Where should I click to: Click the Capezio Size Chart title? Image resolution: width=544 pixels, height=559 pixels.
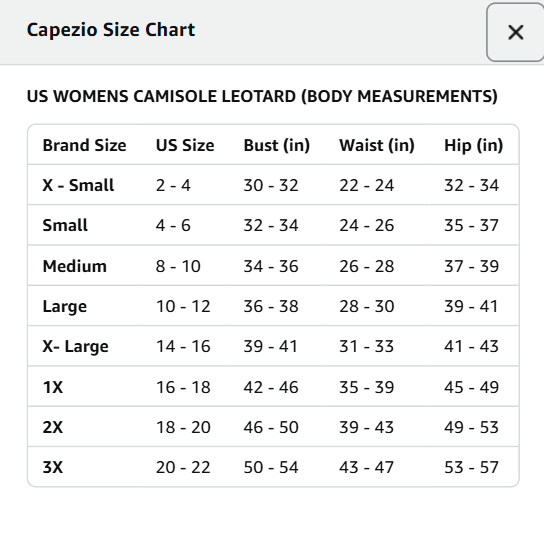[111, 30]
